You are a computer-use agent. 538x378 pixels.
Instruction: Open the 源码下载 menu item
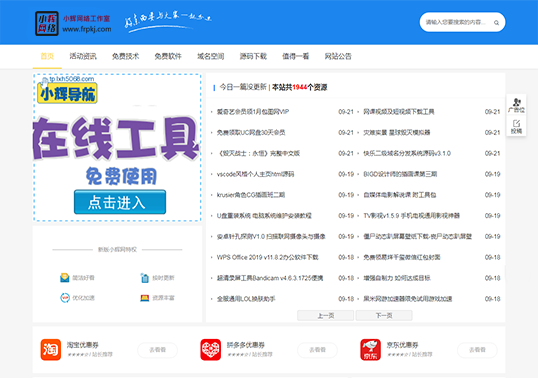click(x=253, y=56)
